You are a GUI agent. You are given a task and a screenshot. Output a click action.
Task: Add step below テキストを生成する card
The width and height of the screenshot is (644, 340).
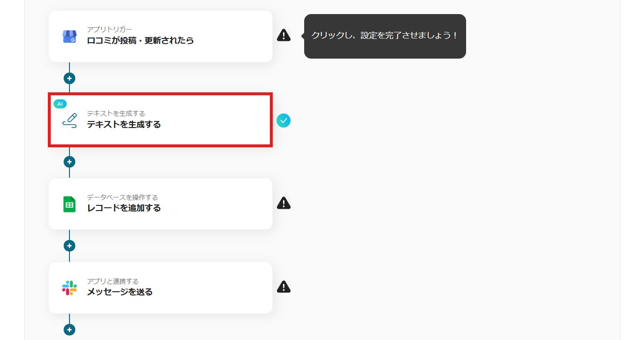pos(69,162)
